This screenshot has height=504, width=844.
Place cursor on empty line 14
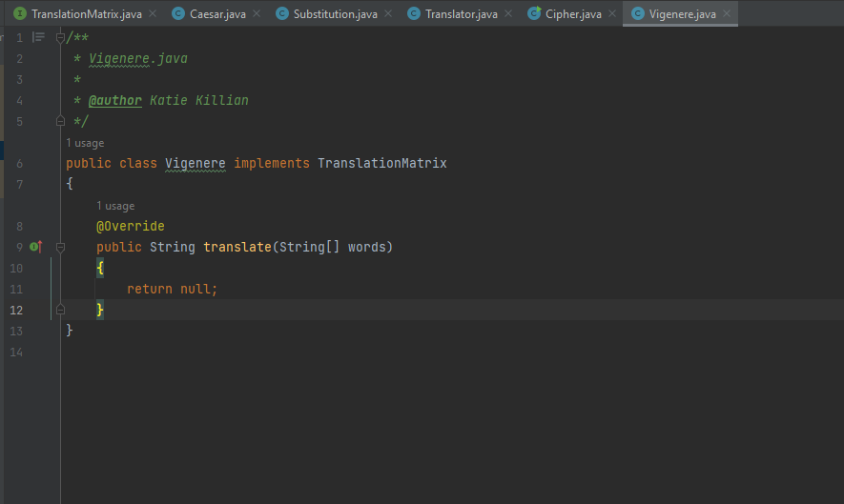coord(452,353)
